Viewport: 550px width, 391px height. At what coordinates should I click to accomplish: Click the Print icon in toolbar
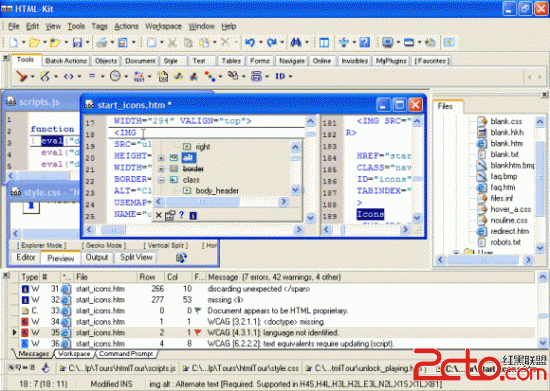[102, 43]
